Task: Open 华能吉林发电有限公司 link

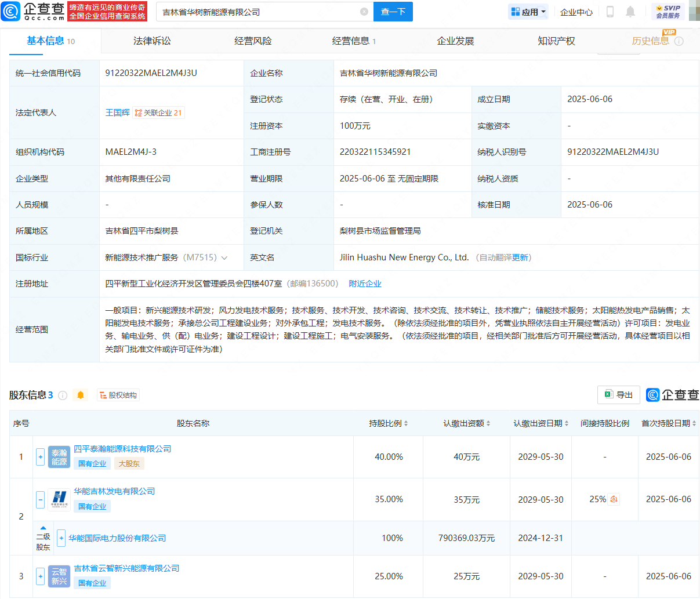Action: pos(114,491)
